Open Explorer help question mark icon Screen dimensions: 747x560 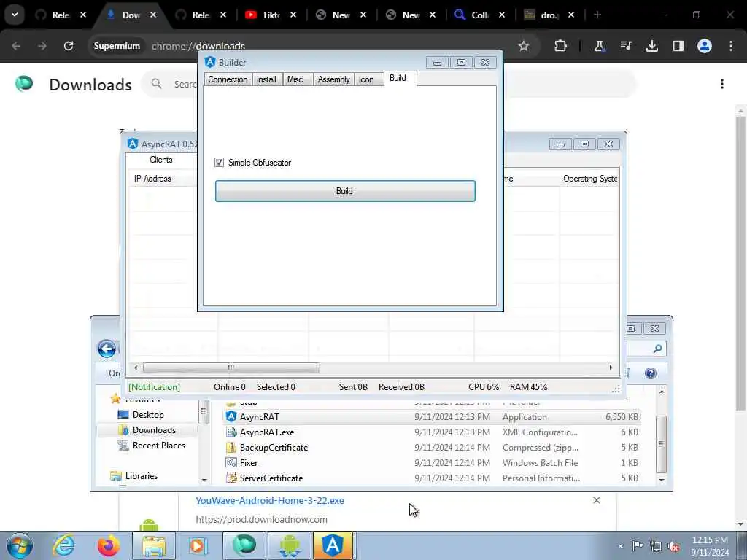[650, 373]
